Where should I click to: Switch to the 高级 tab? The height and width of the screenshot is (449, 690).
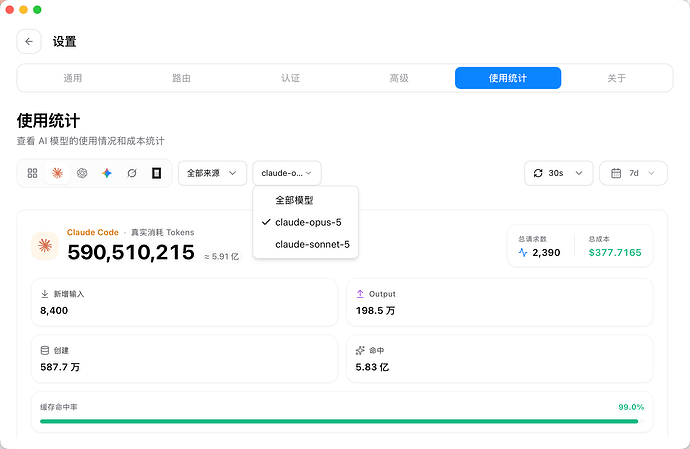point(399,78)
